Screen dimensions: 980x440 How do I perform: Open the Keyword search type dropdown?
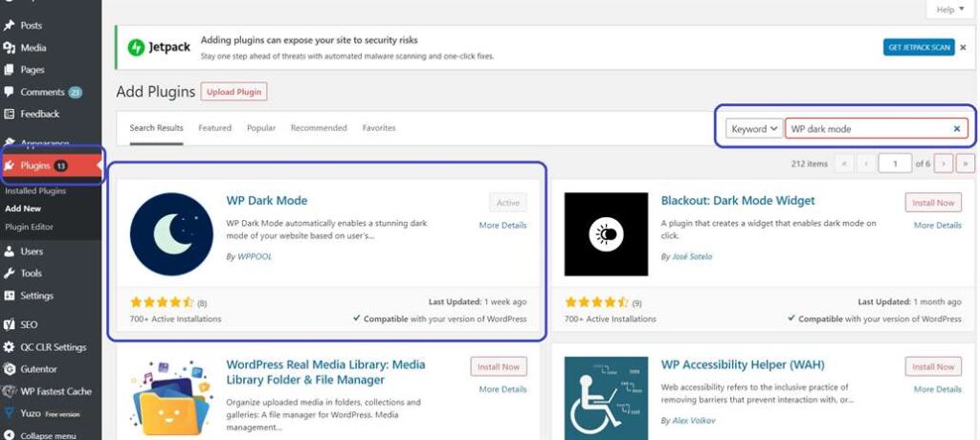pos(754,129)
